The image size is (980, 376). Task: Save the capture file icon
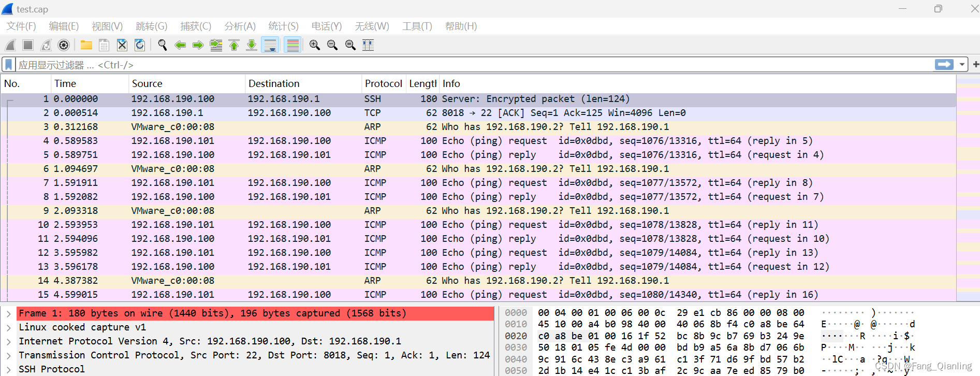(x=104, y=45)
